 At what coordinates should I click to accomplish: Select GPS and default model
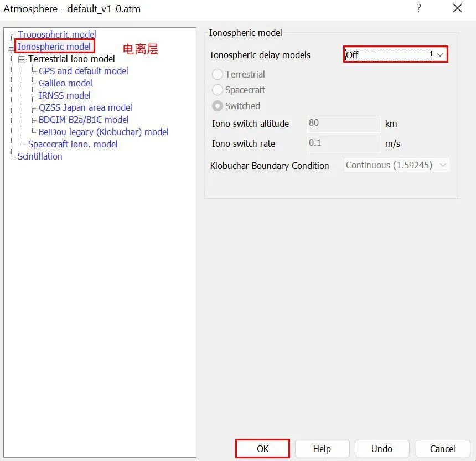tap(83, 71)
